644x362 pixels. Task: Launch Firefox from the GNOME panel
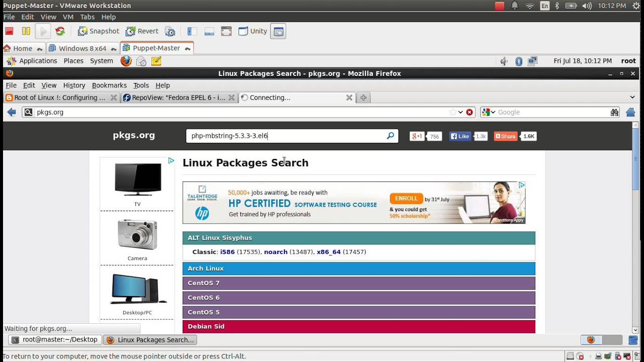pyautogui.click(x=126, y=61)
